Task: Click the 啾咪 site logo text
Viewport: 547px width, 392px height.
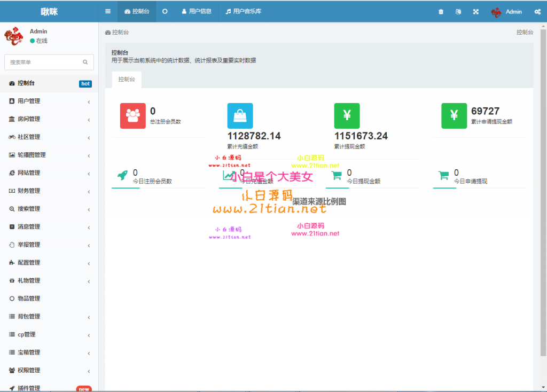Action: pyautogui.click(x=49, y=12)
